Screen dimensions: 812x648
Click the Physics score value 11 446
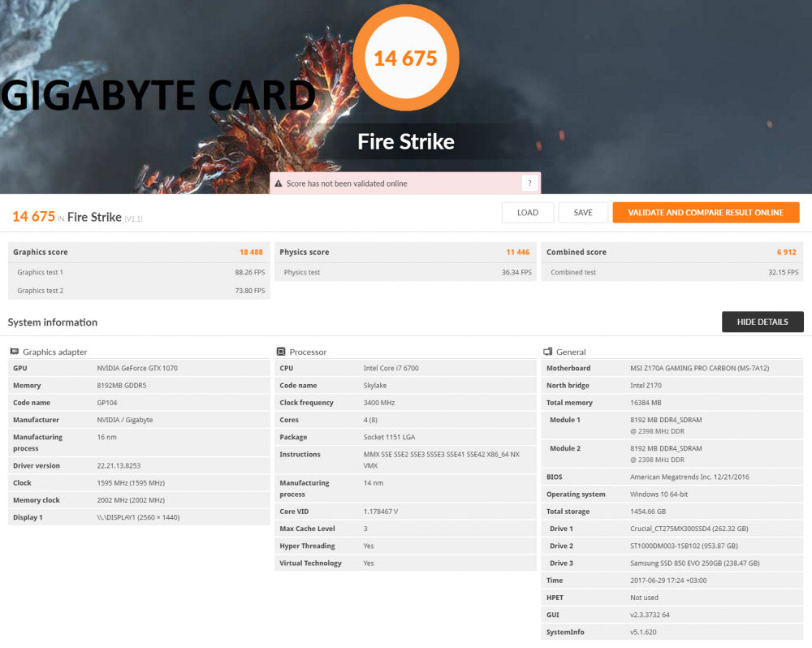pyautogui.click(x=518, y=253)
